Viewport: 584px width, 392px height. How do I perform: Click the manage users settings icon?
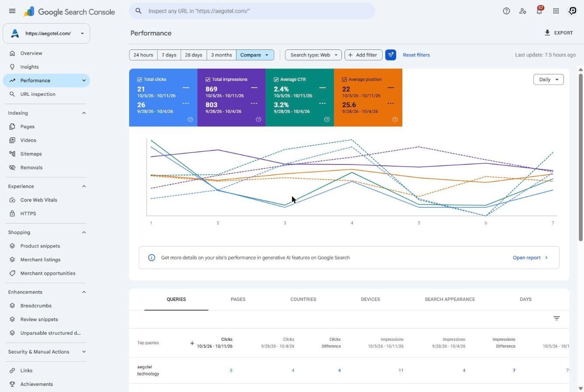point(523,11)
